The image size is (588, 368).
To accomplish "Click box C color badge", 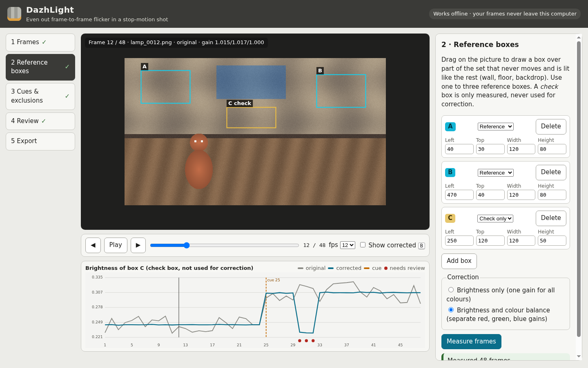I will [x=450, y=218].
